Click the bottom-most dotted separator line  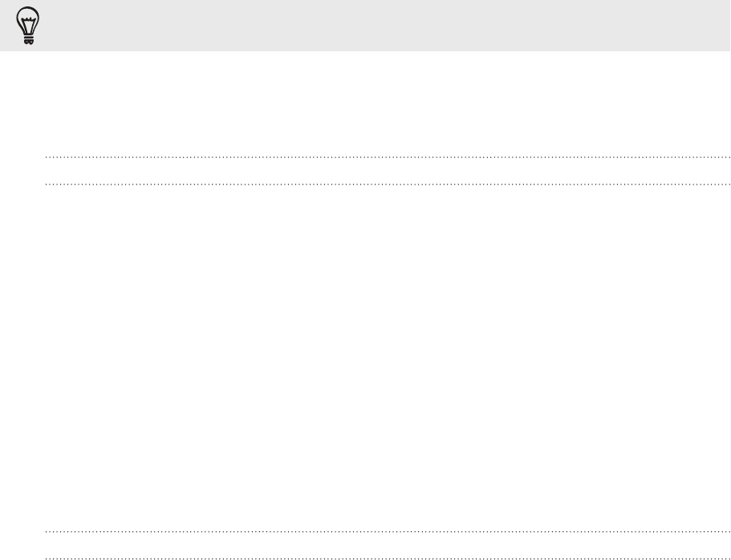pos(388,558)
